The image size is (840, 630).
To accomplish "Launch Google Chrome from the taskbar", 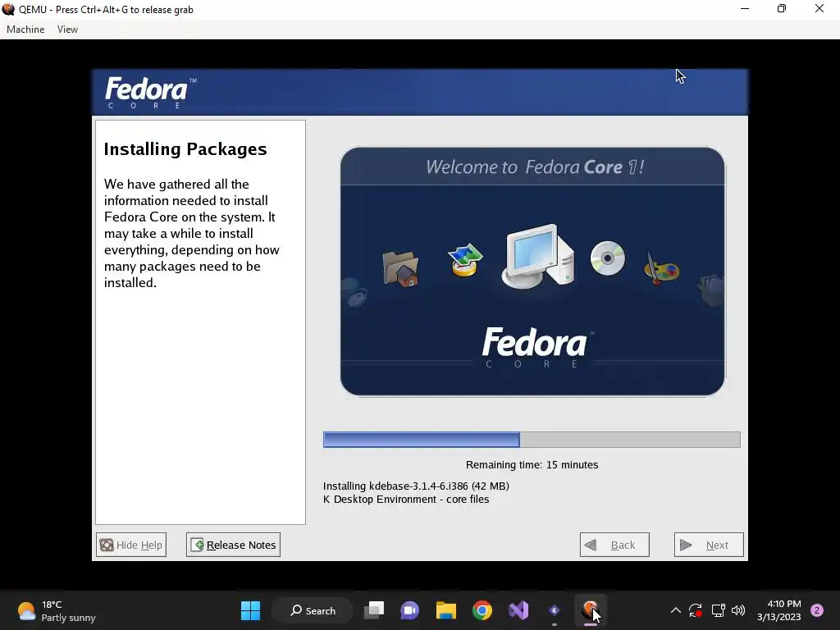I will click(x=482, y=610).
